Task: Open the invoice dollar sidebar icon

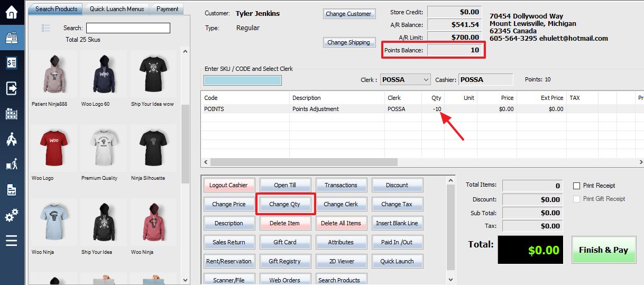Action: (12, 63)
